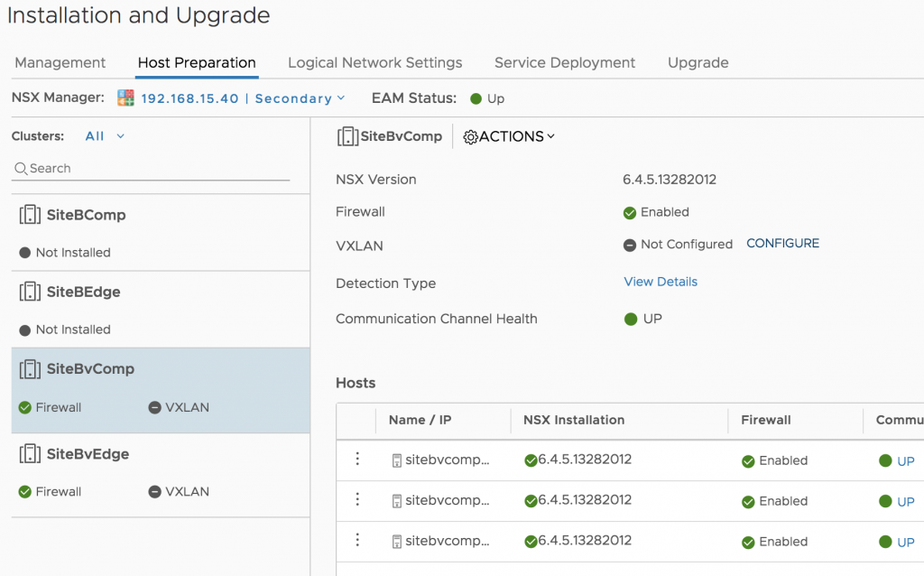Click the minus icon beside VXLAN Not Configured

point(630,246)
